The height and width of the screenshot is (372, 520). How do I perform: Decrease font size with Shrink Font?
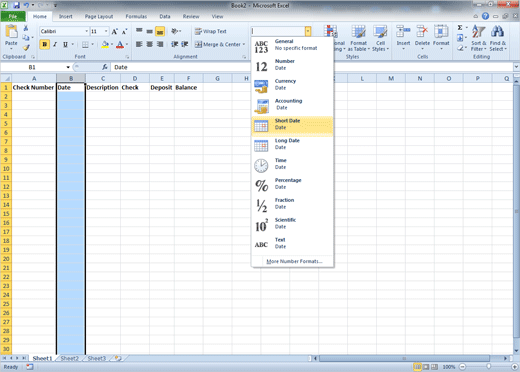click(124, 32)
